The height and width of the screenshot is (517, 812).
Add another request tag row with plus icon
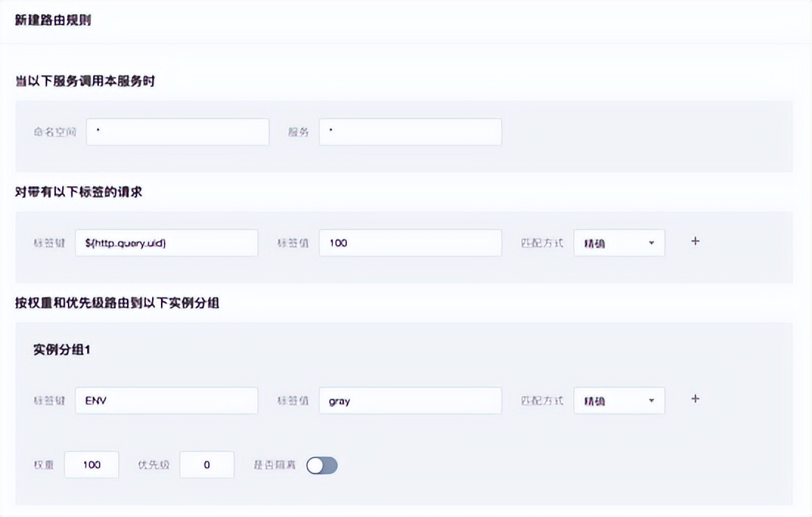(x=695, y=242)
